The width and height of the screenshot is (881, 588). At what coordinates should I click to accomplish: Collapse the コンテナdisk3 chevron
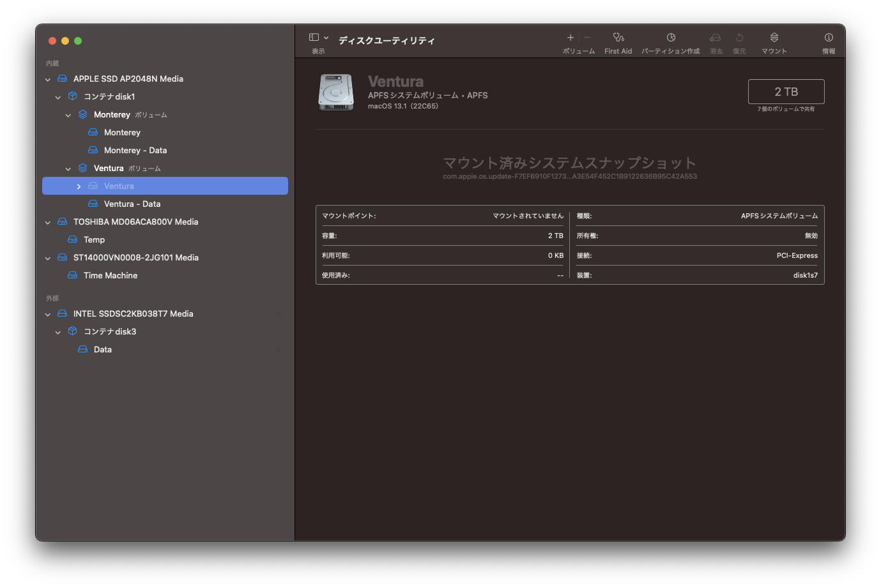pos(58,333)
